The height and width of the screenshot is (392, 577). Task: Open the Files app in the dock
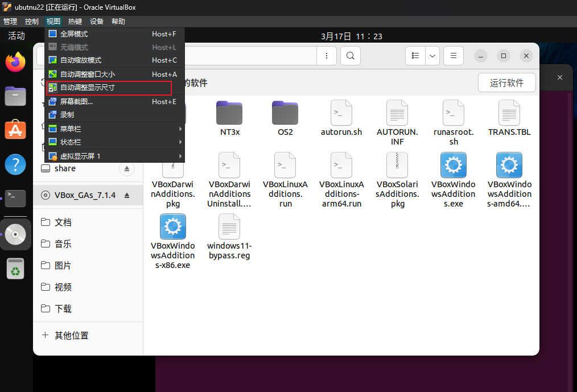15,96
